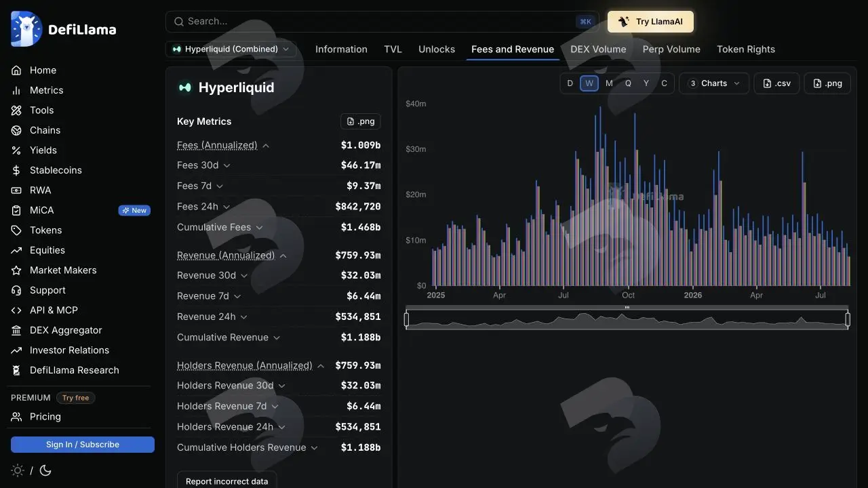Click the Try LlamaAI button

[x=650, y=22]
